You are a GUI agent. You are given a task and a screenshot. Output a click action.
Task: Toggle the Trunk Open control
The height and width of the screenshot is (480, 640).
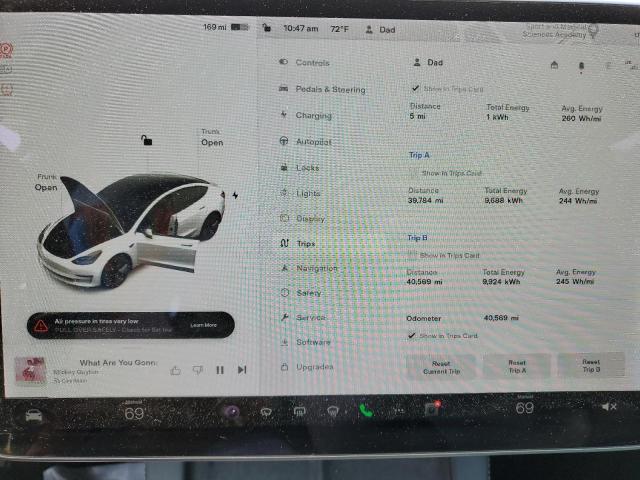pyautogui.click(x=212, y=138)
